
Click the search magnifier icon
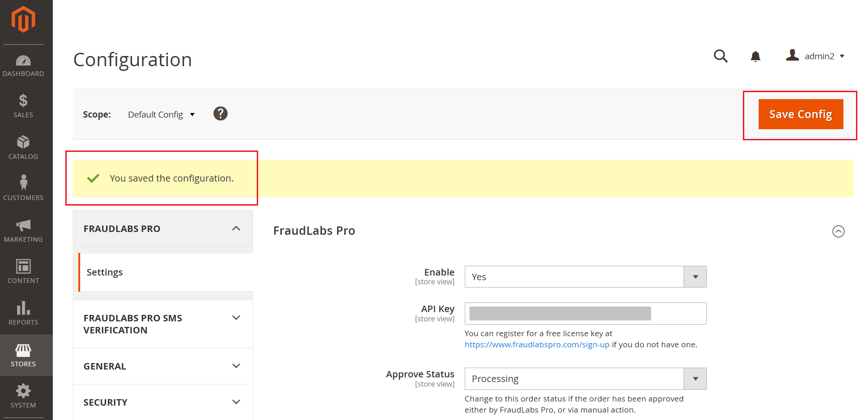(721, 56)
